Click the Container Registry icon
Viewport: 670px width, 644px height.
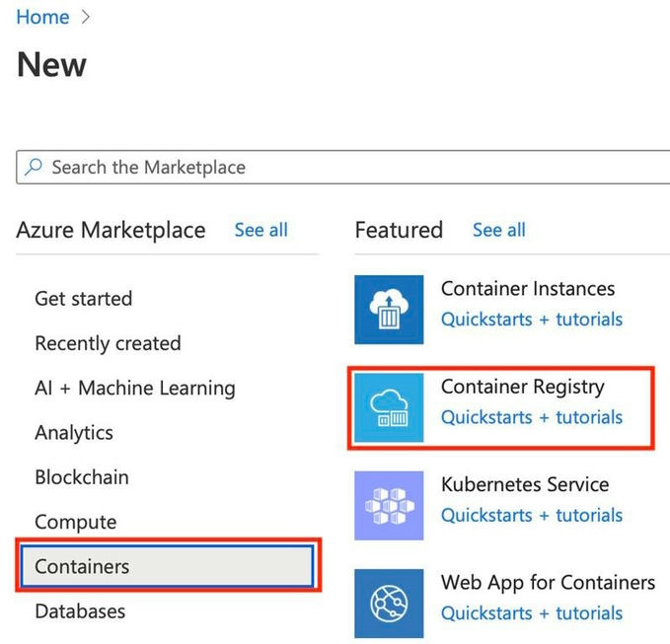point(389,406)
